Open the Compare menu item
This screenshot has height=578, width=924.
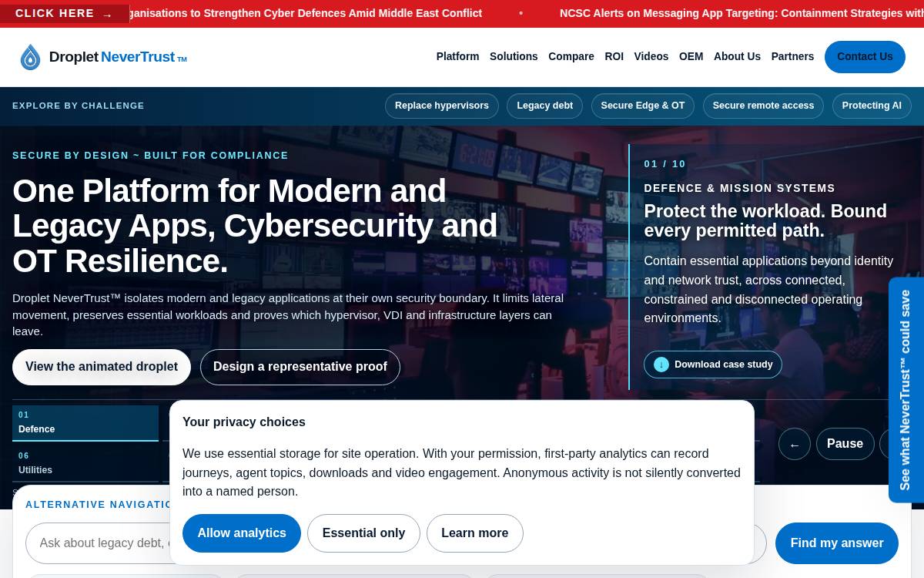[x=571, y=56]
